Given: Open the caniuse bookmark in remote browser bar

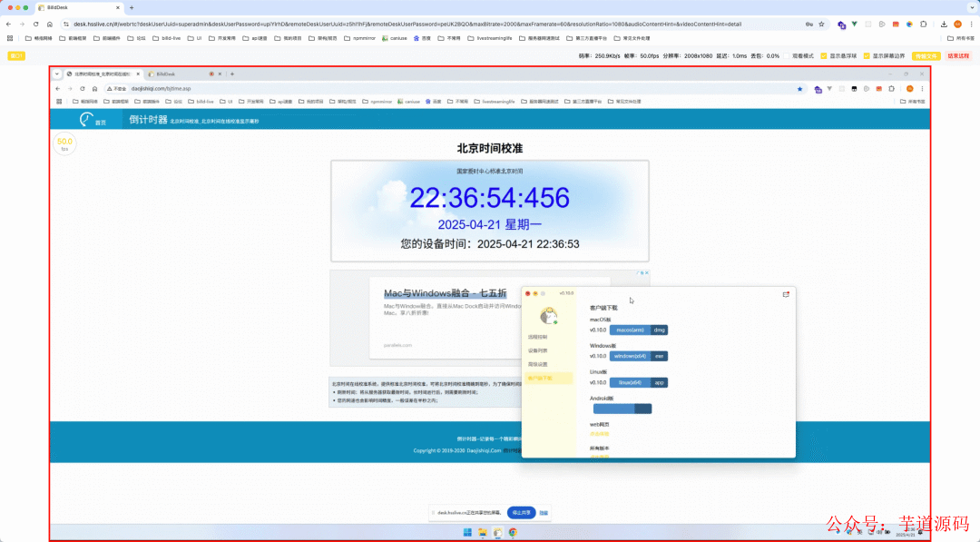Looking at the screenshot, I should click(x=408, y=102).
